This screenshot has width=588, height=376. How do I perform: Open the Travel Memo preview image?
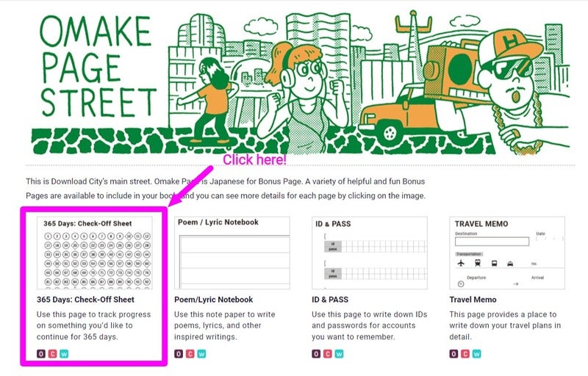[x=507, y=252]
